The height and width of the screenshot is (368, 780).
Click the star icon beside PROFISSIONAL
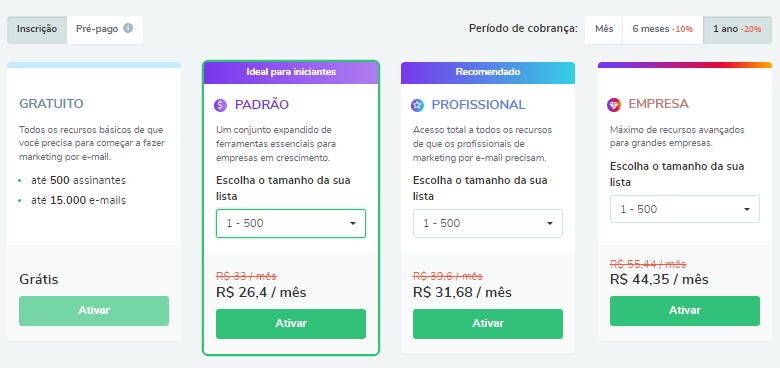coord(417,105)
